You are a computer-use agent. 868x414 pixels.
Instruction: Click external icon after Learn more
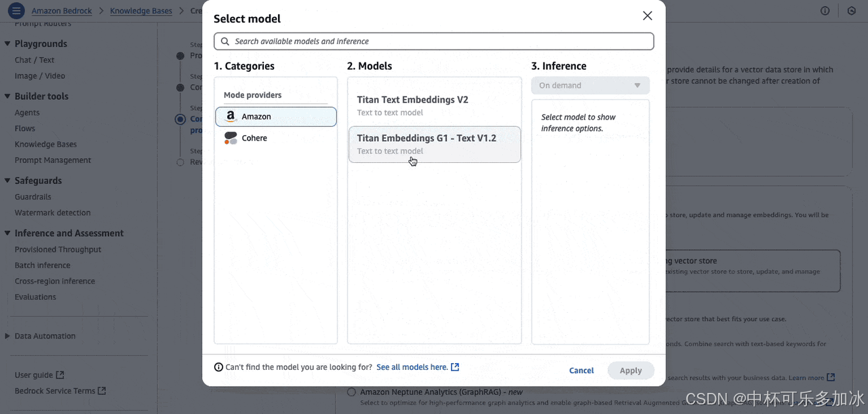831,377
